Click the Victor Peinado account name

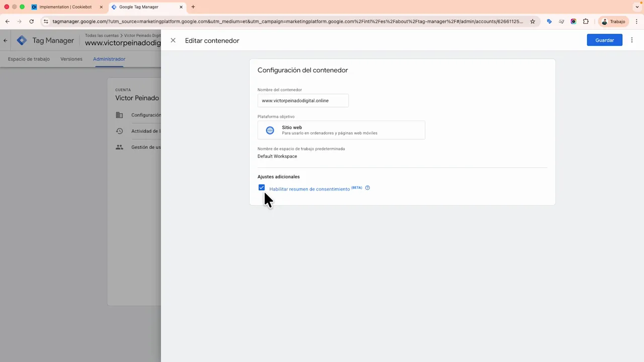(x=137, y=98)
